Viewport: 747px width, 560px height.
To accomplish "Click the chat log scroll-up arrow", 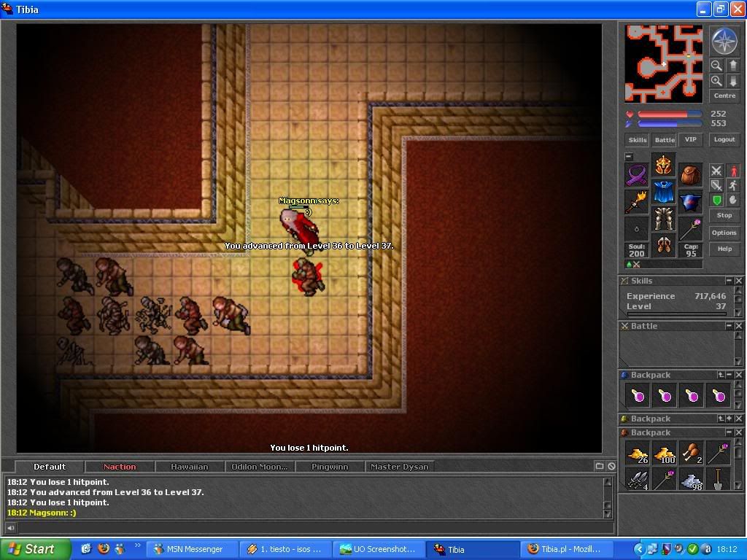I will pyautogui.click(x=608, y=481).
